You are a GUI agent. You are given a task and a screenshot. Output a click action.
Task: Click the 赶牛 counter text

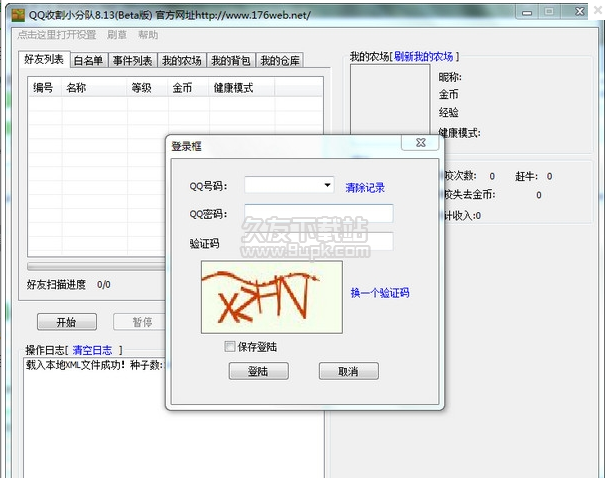533,177
